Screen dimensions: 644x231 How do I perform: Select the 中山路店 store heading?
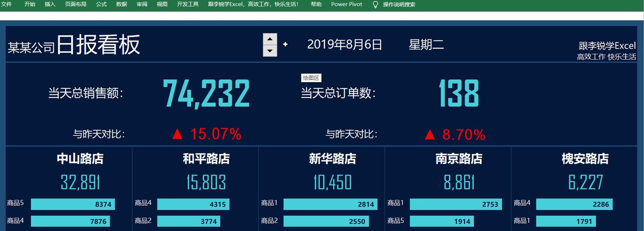(80, 159)
